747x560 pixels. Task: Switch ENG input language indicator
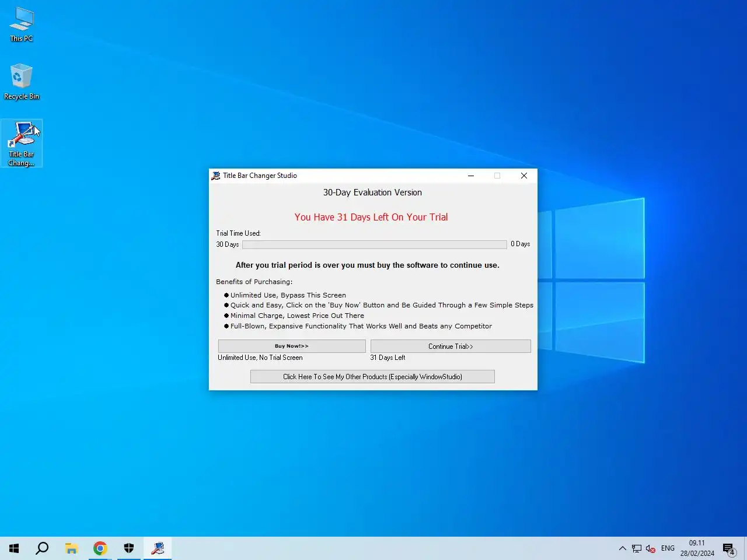668,548
